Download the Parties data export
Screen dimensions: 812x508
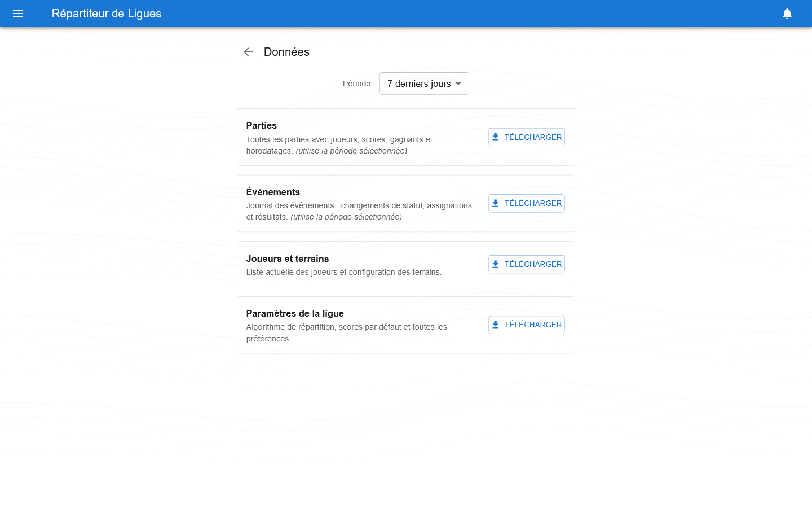tap(526, 137)
